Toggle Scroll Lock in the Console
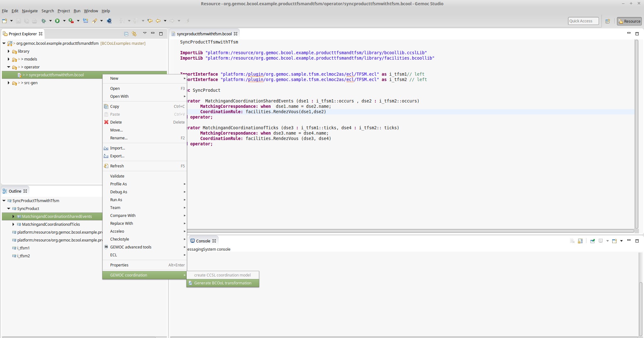The image size is (644, 338). [x=580, y=241]
